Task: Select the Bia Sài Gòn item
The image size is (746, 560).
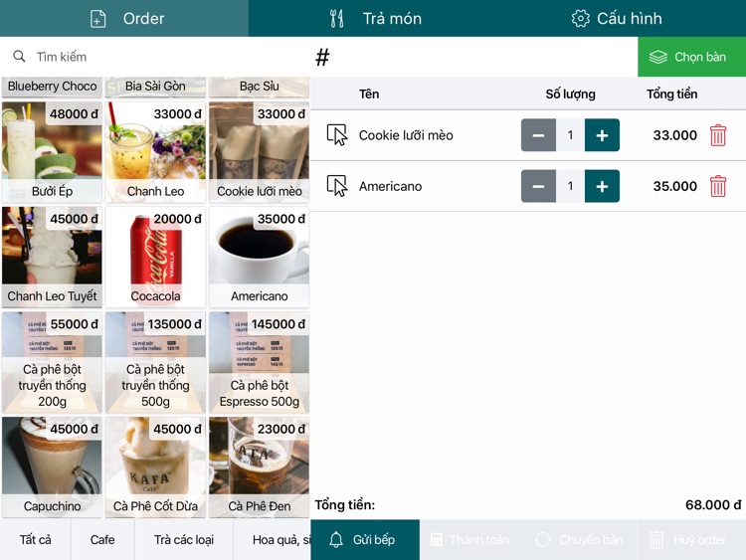Action: point(155,87)
